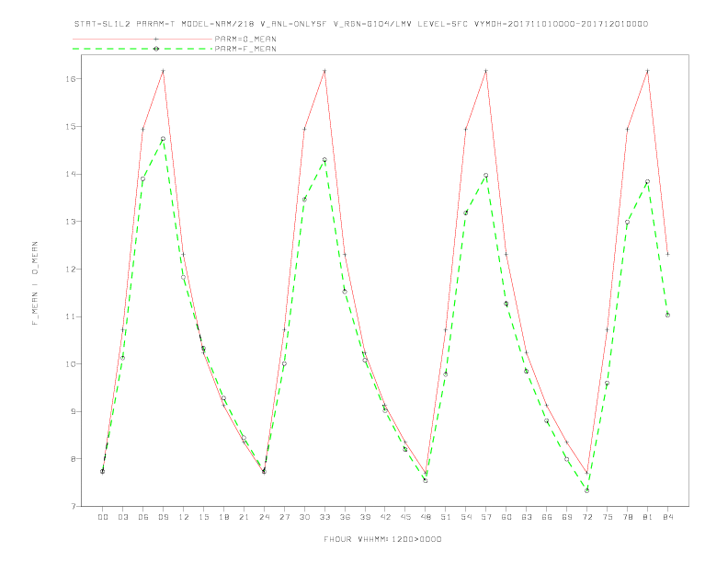Screen dimensions: 728x563
Task: Click the X-axis tick label 39
Action: click(365, 517)
